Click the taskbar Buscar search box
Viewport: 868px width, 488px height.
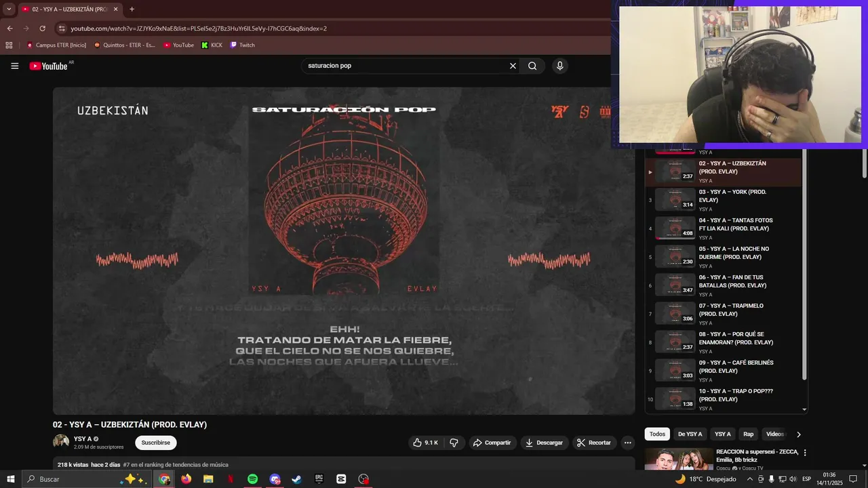[x=86, y=479]
